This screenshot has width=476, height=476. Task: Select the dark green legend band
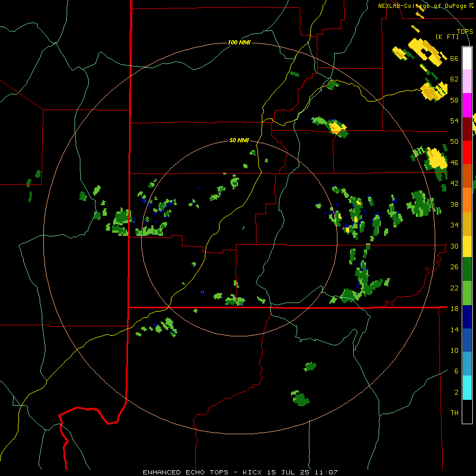click(x=467, y=269)
